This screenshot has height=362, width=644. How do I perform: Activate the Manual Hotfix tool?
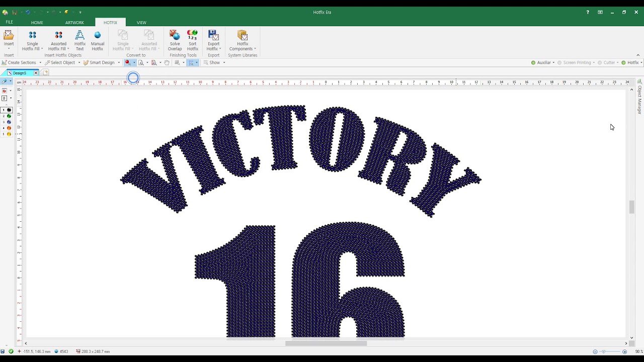click(98, 40)
